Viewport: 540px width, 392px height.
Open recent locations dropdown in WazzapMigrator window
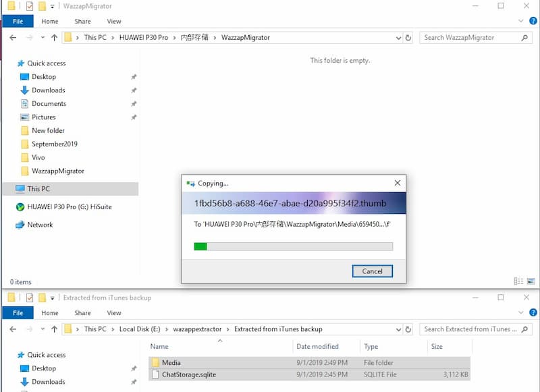click(43, 38)
